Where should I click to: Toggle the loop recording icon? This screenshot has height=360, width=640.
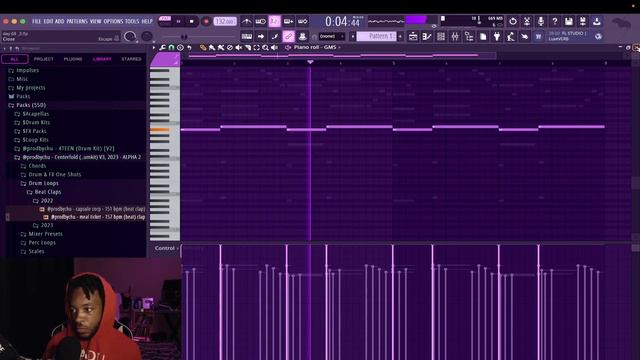pyautogui.click(x=302, y=21)
